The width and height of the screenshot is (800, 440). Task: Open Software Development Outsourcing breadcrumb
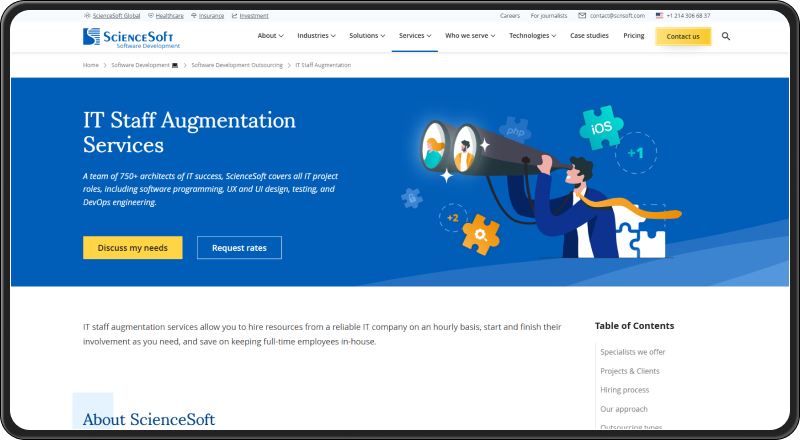point(237,65)
